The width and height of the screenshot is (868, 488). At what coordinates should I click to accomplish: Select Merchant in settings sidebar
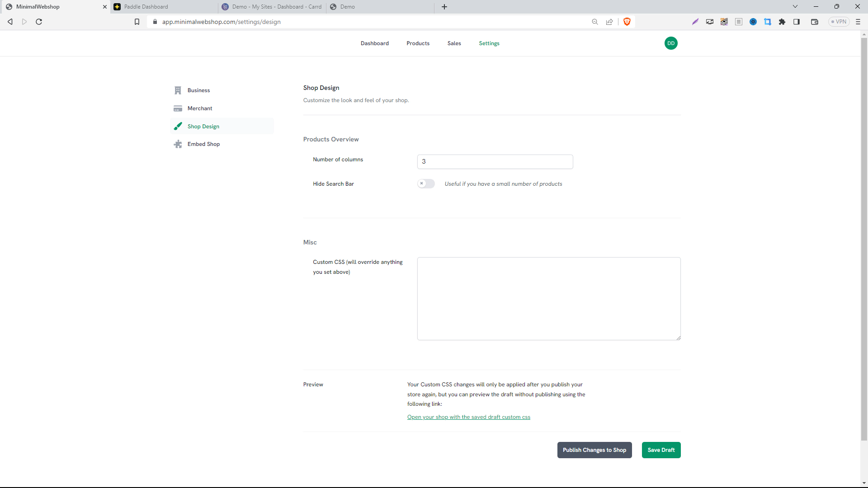pos(222,108)
